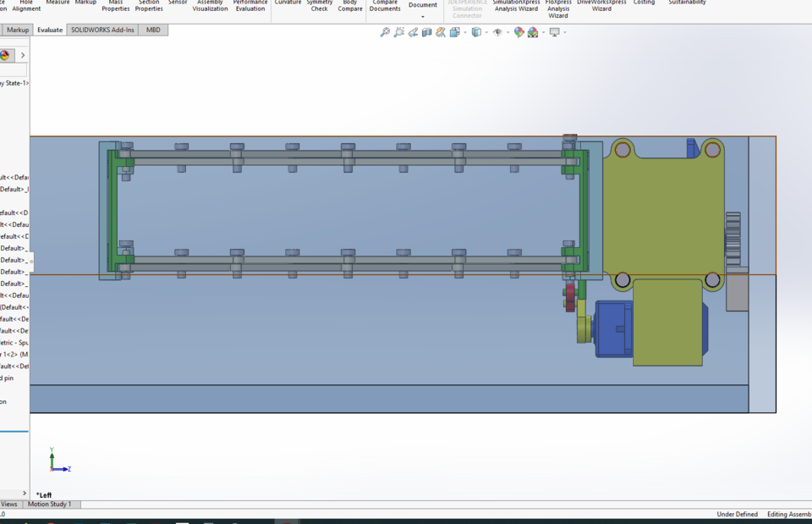Launch Assembly Visualization
This screenshot has width=812, height=524.
(x=210, y=7)
